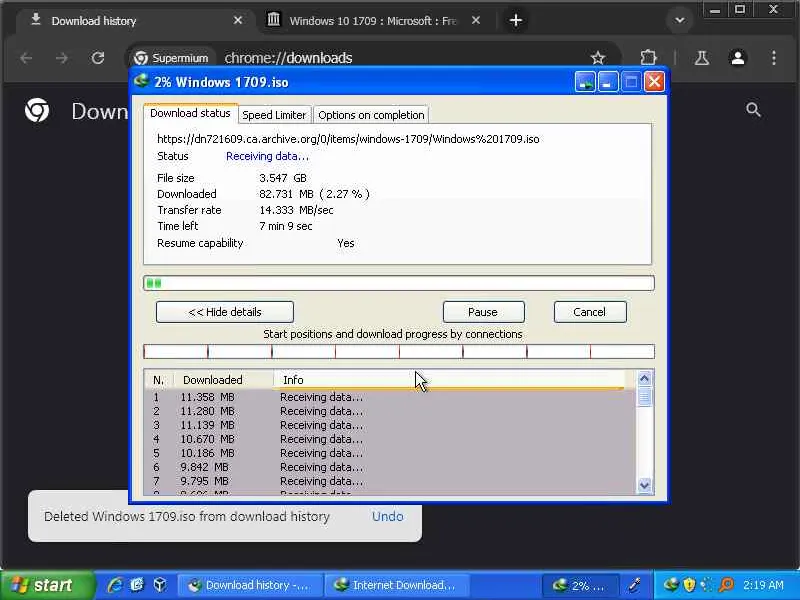Reload the browser page
This screenshot has width=800, height=600.
(x=98, y=58)
